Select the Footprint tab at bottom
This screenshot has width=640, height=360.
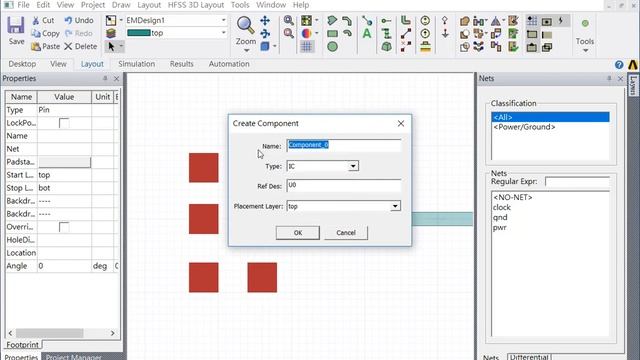click(x=22, y=344)
